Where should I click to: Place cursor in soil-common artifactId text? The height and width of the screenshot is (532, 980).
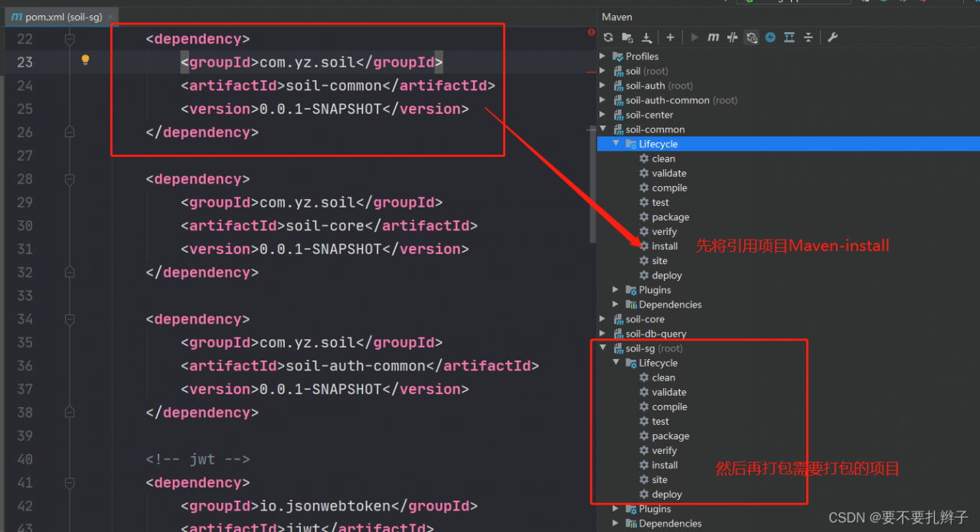tap(333, 86)
